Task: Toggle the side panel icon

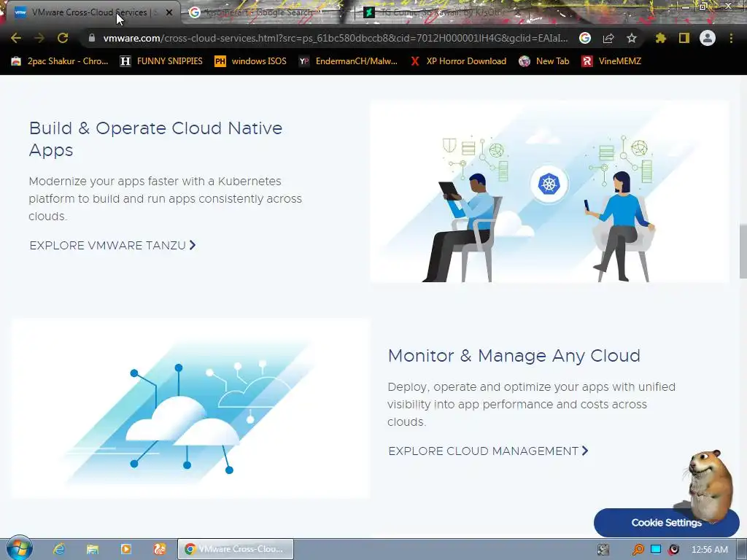Action: [x=684, y=38]
